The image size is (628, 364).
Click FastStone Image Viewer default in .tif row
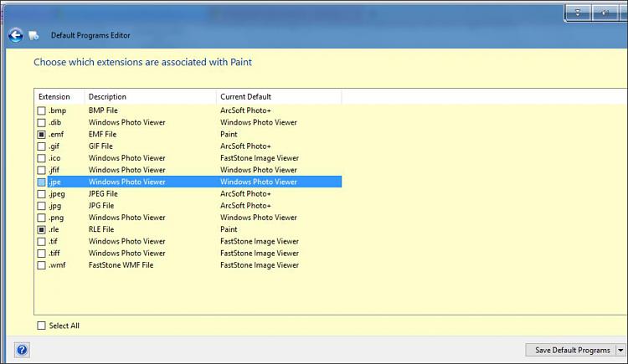click(260, 242)
